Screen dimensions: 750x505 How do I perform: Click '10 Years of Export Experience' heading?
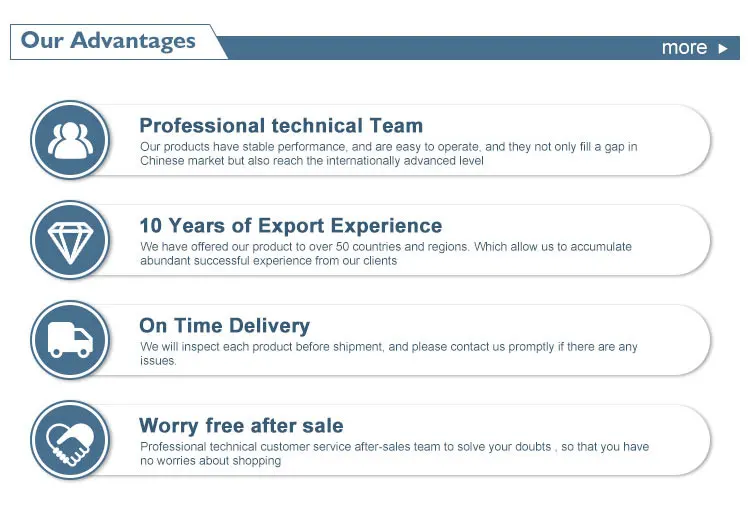click(x=290, y=226)
